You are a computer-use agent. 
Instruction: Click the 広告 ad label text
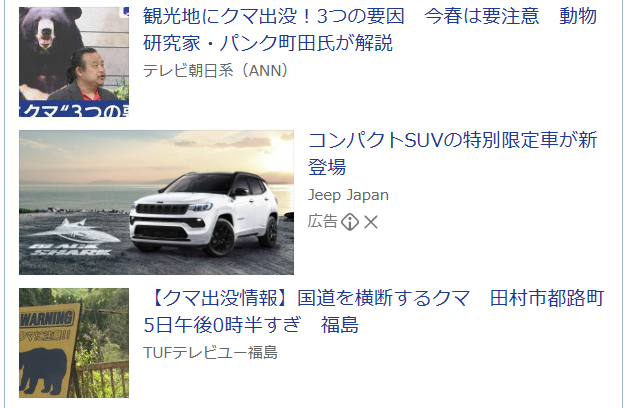pos(323,222)
